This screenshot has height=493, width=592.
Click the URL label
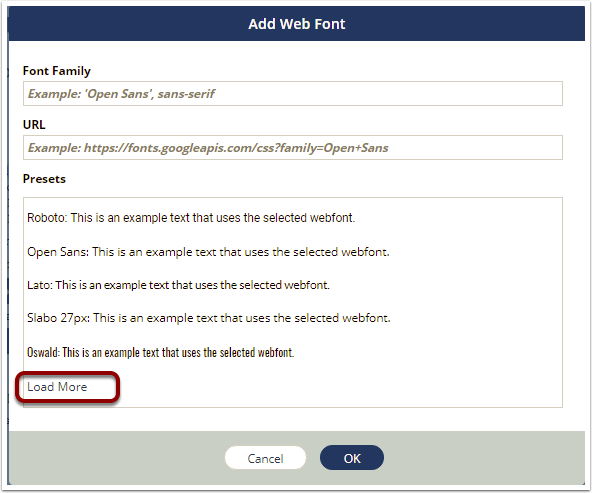[34, 125]
